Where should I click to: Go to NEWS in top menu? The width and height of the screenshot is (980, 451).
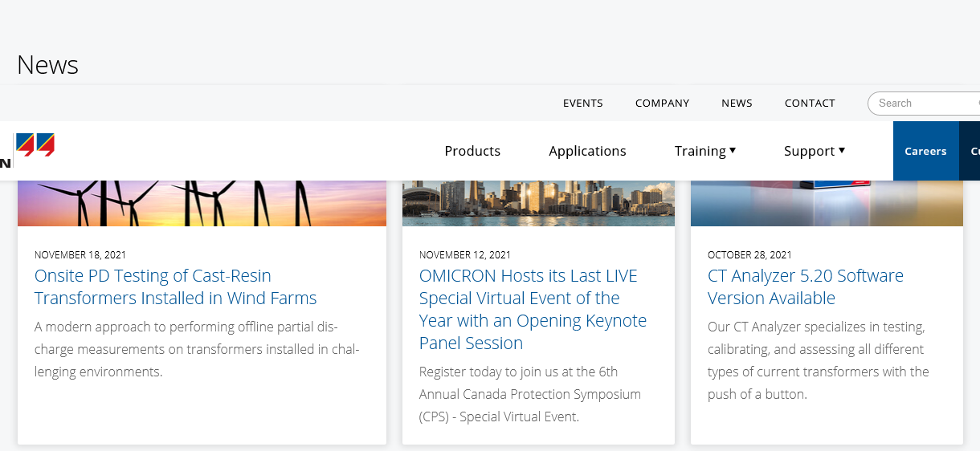point(737,103)
